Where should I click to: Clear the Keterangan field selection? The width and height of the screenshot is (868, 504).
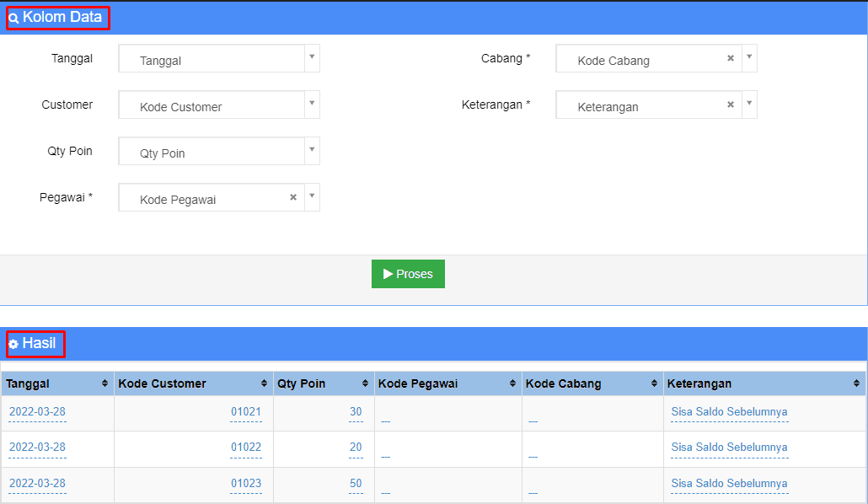[731, 105]
